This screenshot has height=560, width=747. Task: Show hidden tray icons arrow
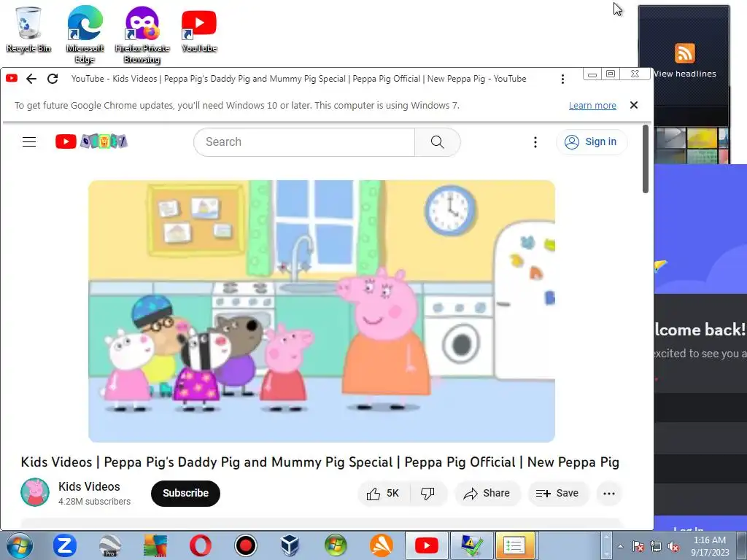coord(620,546)
